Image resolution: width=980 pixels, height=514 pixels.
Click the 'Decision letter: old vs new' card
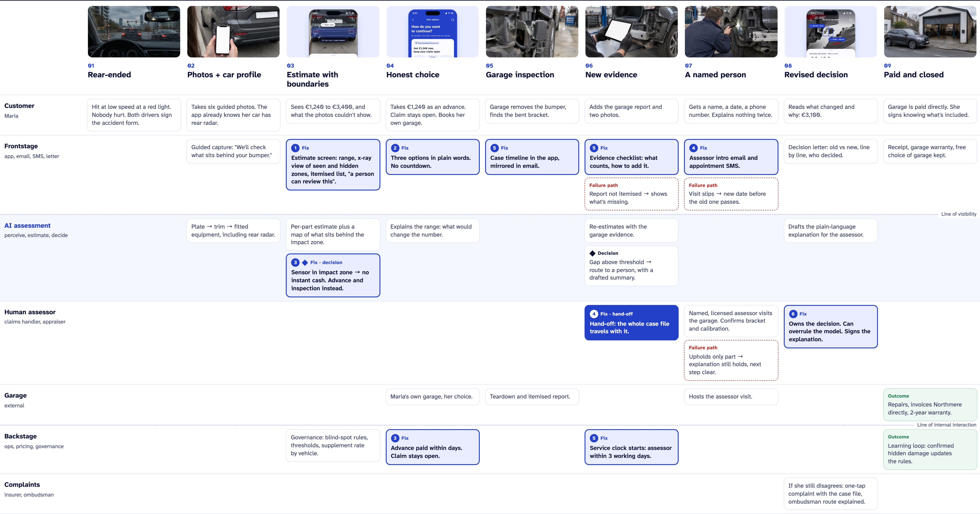click(831, 151)
